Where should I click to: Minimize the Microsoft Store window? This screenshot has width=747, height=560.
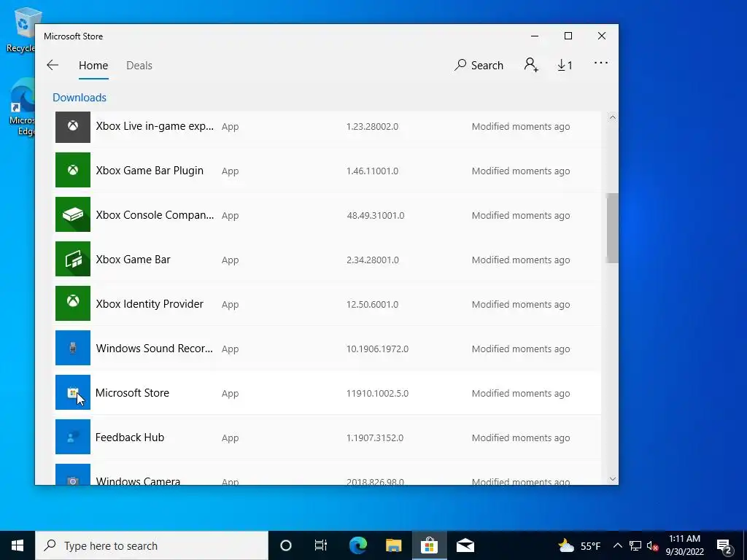(x=535, y=36)
